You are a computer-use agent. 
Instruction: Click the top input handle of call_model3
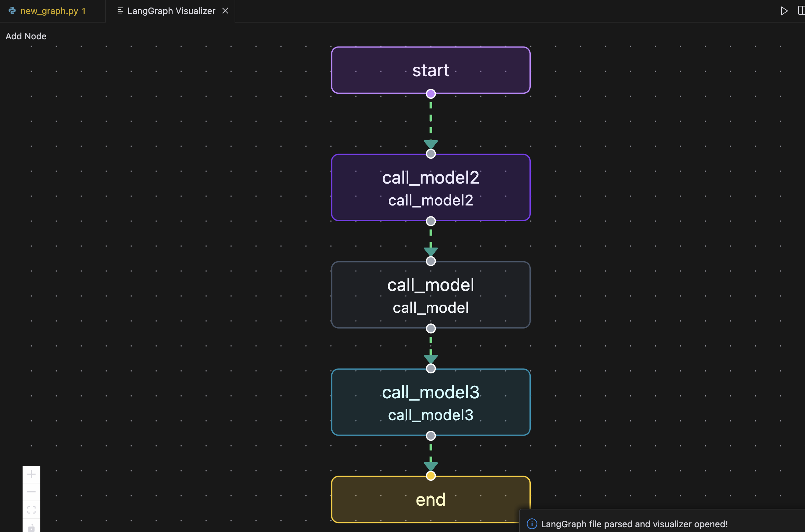pos(431,369)
